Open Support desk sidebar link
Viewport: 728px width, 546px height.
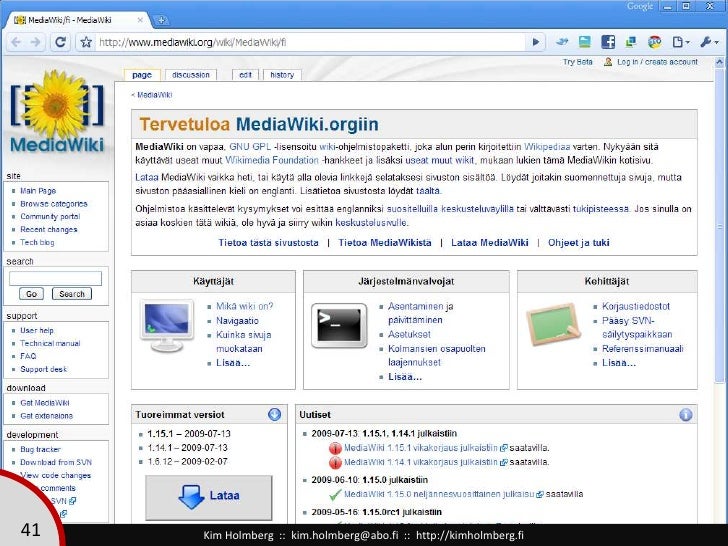coord(44,369)
